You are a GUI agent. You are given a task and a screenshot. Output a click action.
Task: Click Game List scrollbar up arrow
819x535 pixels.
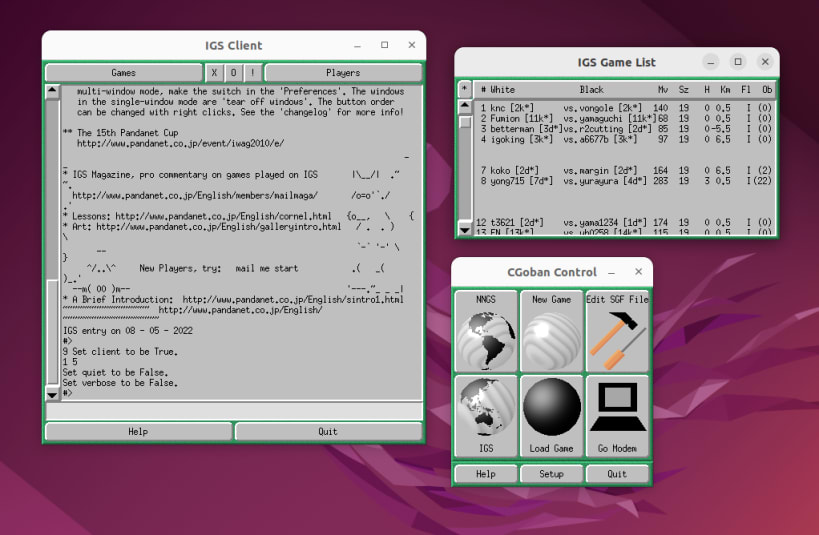tap(465, 107)
